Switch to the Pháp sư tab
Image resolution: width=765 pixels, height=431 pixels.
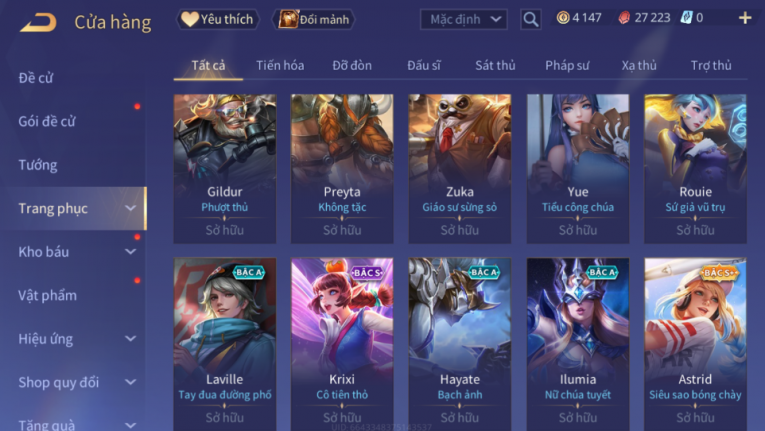click(x=567, y=65)
